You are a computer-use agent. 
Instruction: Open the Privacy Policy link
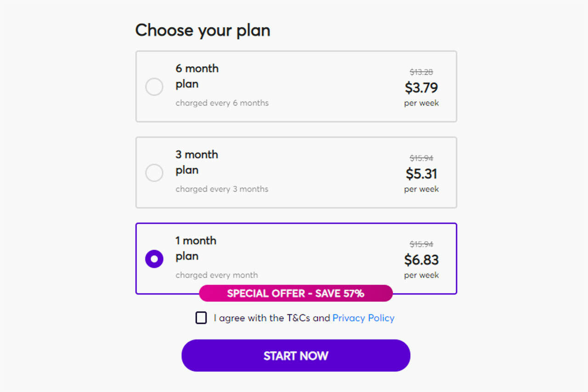point(363,318)
